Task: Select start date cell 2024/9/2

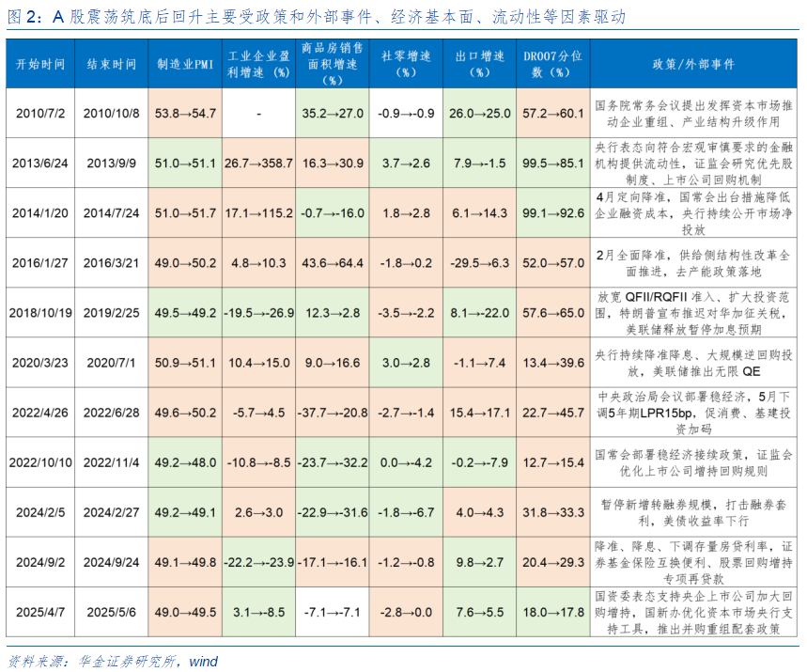Action: point(40,563)
